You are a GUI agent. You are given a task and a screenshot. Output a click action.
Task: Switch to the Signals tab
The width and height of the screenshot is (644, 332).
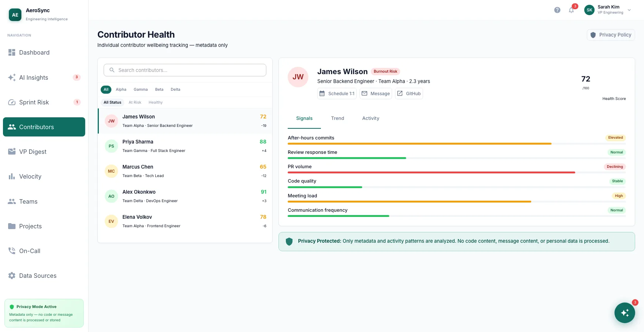(304, 118)
